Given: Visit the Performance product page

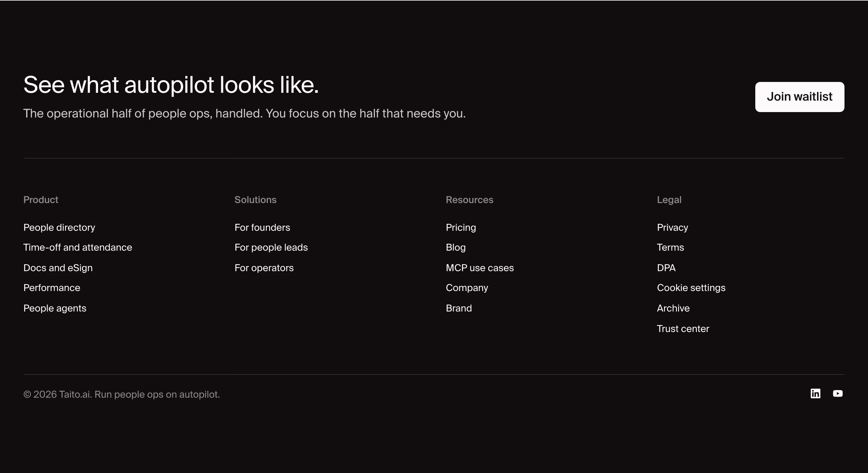Looking at the screenshot, I should pos(52,288).
